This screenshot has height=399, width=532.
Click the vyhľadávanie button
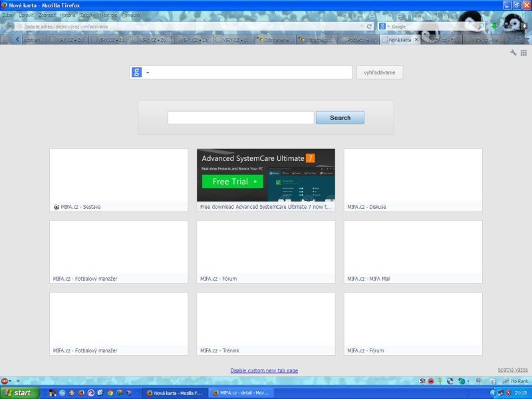click(x=379, y=72)
